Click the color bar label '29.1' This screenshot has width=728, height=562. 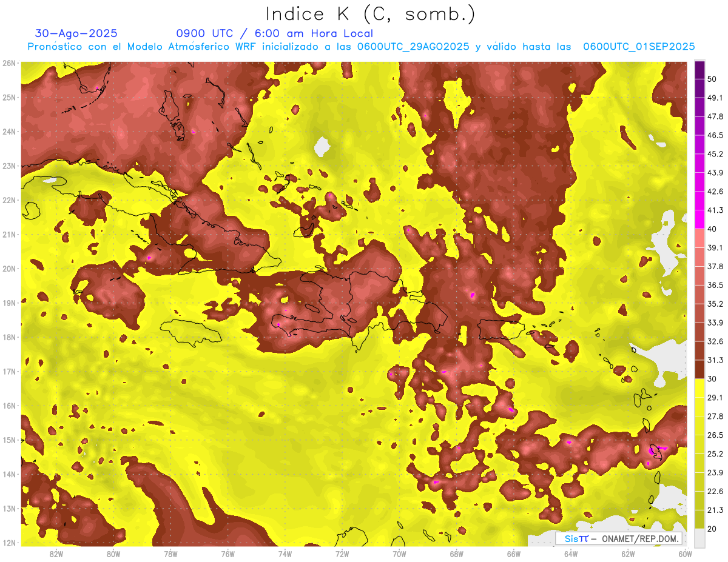click(715, 397)
